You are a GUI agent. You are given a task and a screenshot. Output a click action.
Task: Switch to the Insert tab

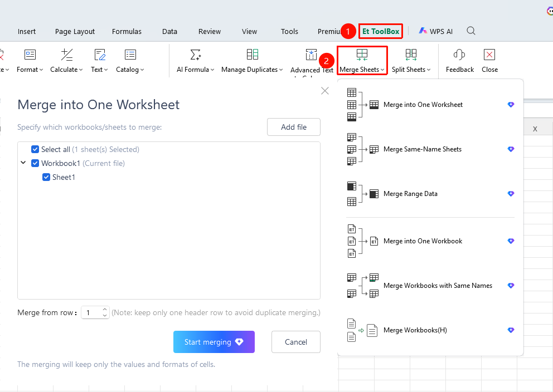(27, 31)
